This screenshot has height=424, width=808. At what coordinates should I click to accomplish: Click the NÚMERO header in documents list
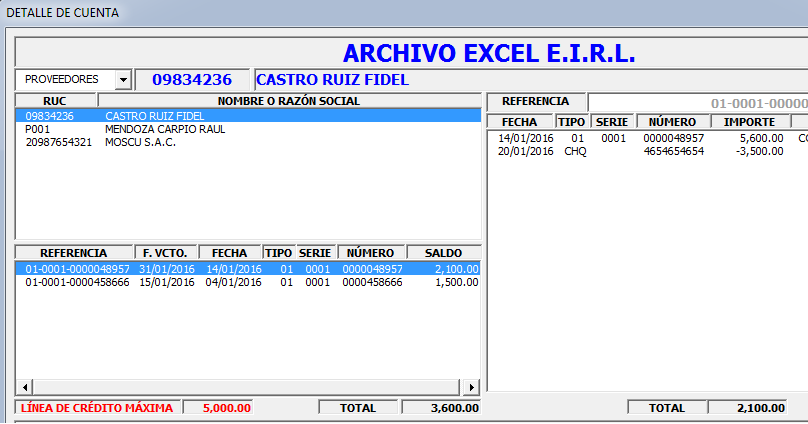(x=371, y=253)
